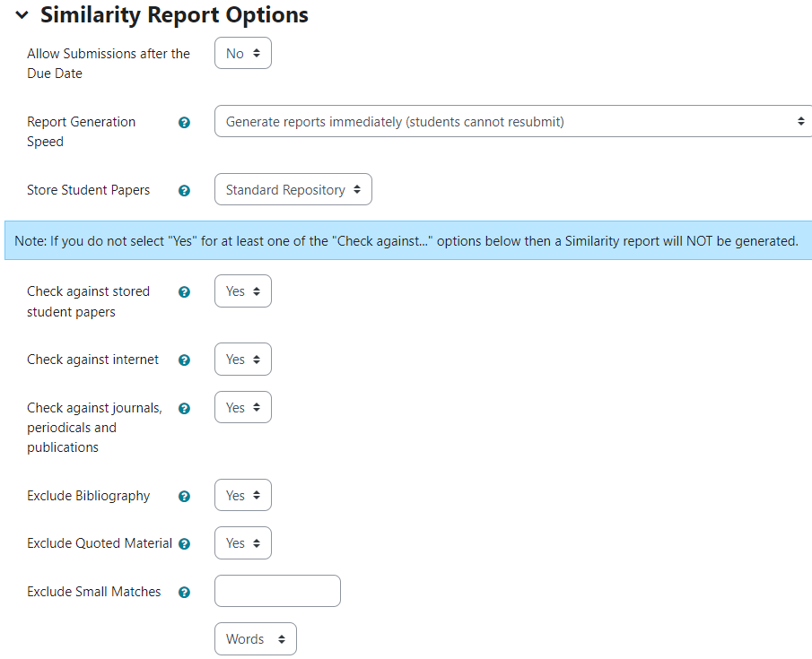Show help for Check against internet

[184, 360]
